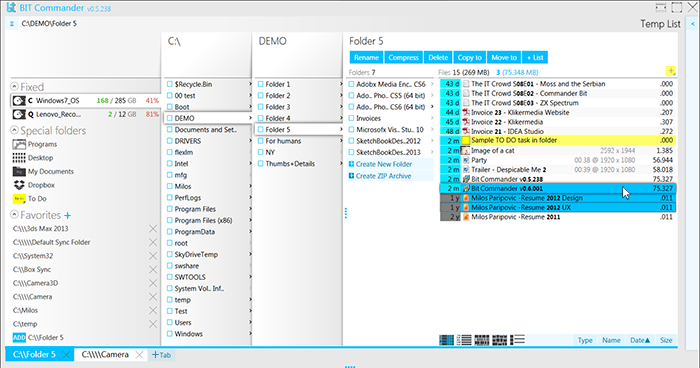The width and height of the screenshot is (700, 368).
Task: Click the Rename button
Action: pos(366,58)
